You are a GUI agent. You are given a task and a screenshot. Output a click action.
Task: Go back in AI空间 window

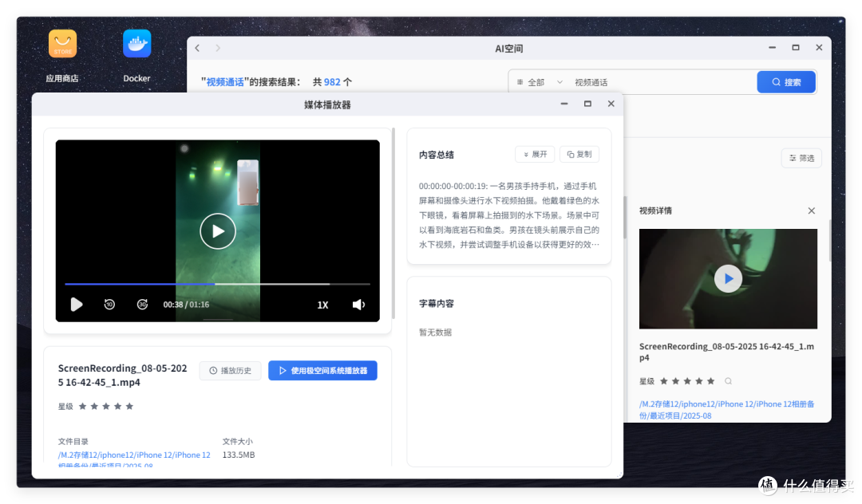point(197,49)
